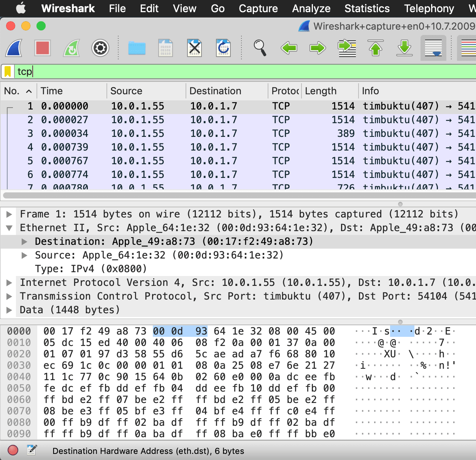Image resolution: width=476 pixels, height=460 pixels.
Task: Open a capture file
Action: point(137,48)
